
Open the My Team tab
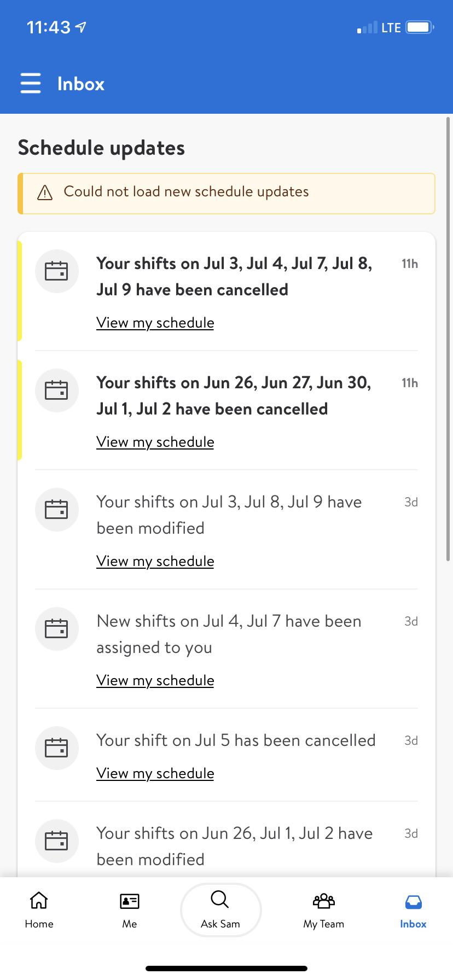click(x=323, y=901)
